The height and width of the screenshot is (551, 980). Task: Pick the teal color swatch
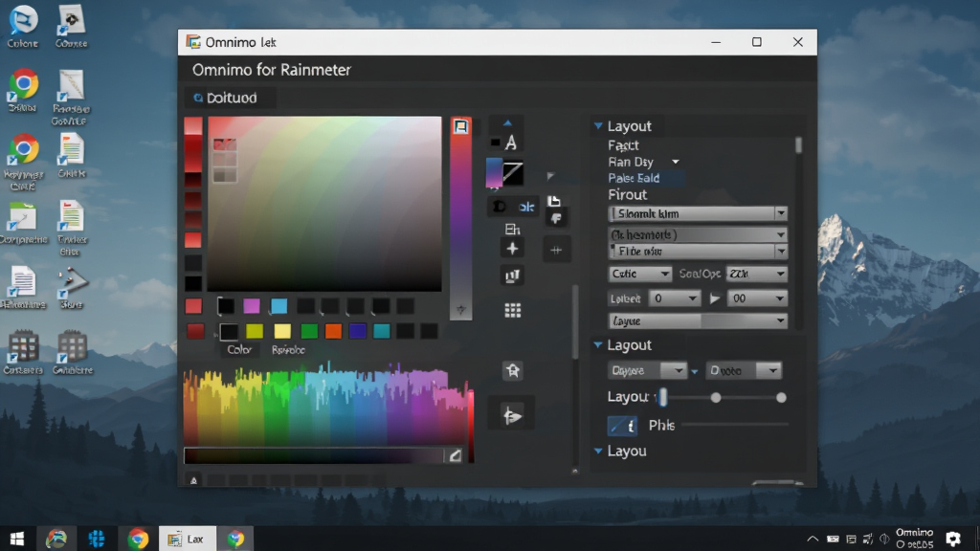tap(382, 331)
